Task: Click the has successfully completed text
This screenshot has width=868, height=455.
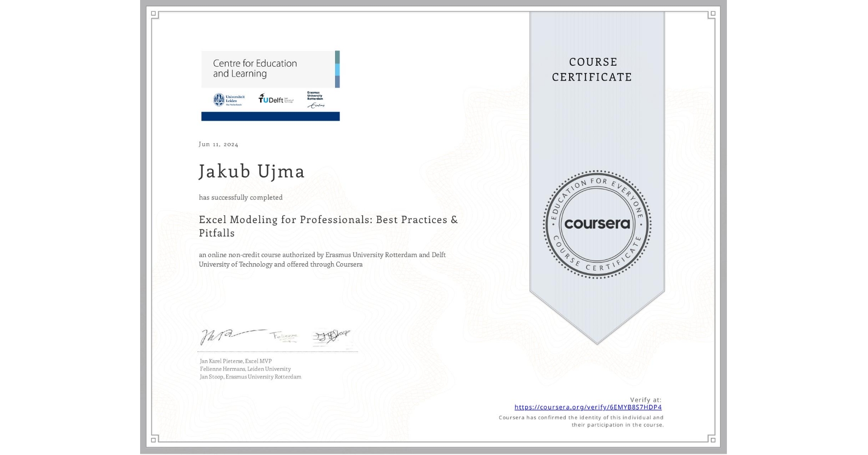Action: pos(241,197)
